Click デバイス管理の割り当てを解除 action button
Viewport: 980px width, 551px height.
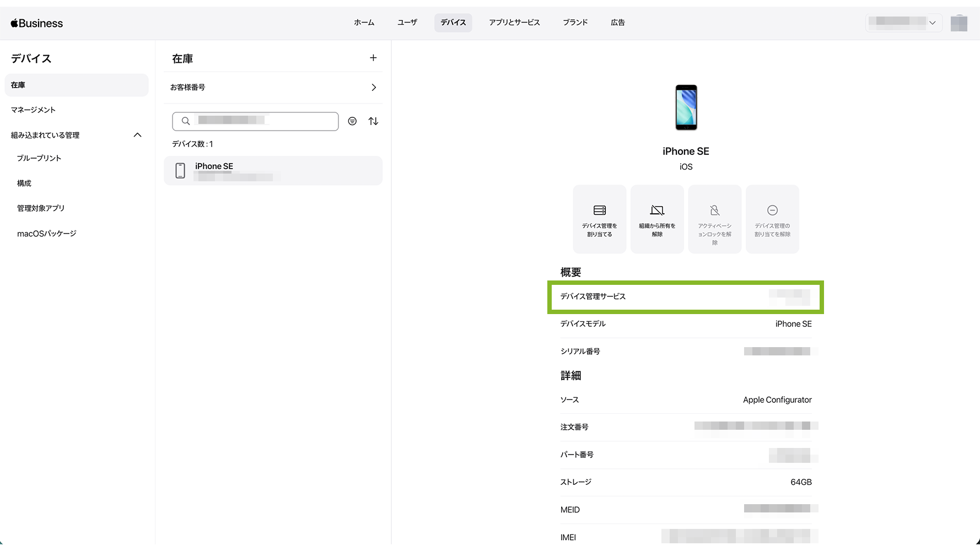pyautogui.click(x=772, y=219)
